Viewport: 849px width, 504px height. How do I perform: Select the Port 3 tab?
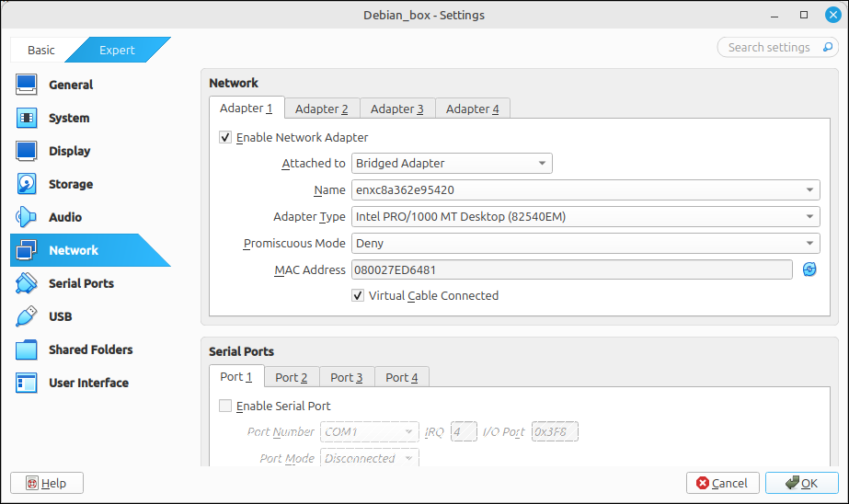347,377
